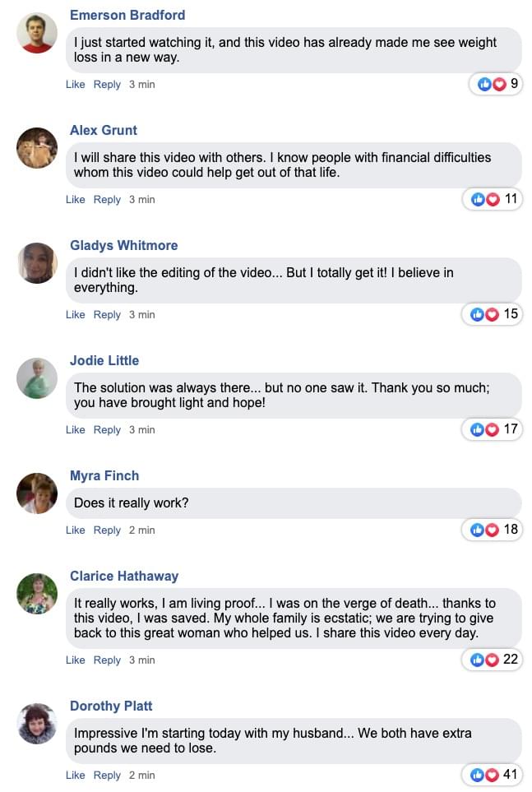Screen dimensions: 532x792
Task: Open Myra Finch's name link
Action: point(104,476)
